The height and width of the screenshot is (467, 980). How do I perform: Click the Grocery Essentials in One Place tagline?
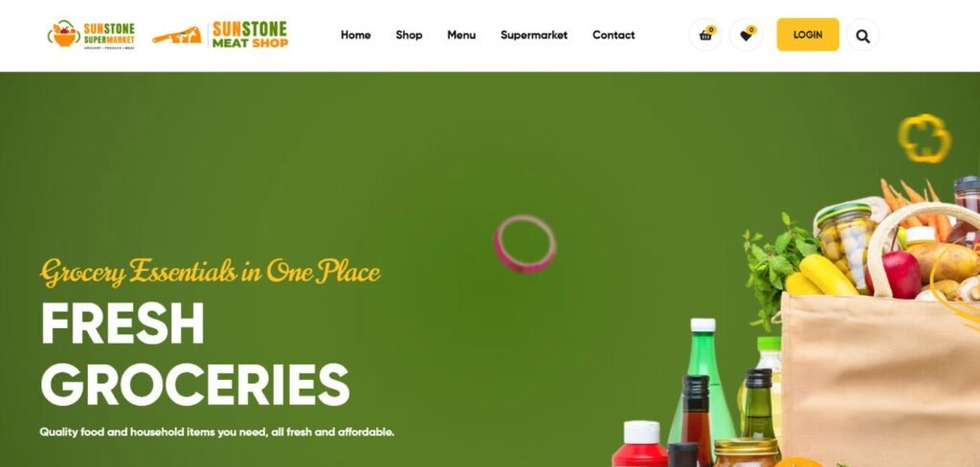[x=210, y=273]
